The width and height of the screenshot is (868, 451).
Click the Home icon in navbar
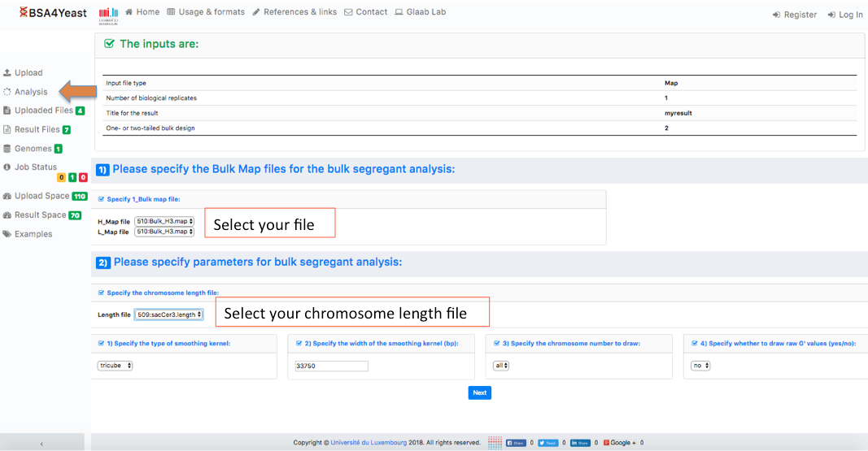(129, 12)
